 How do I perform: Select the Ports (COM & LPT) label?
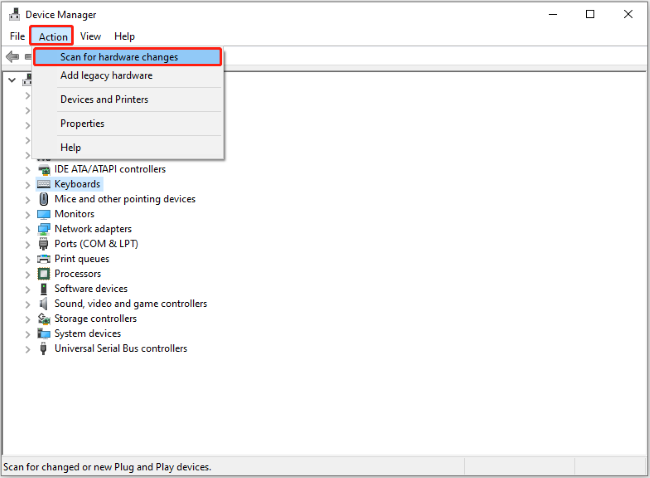click(96, 244)
